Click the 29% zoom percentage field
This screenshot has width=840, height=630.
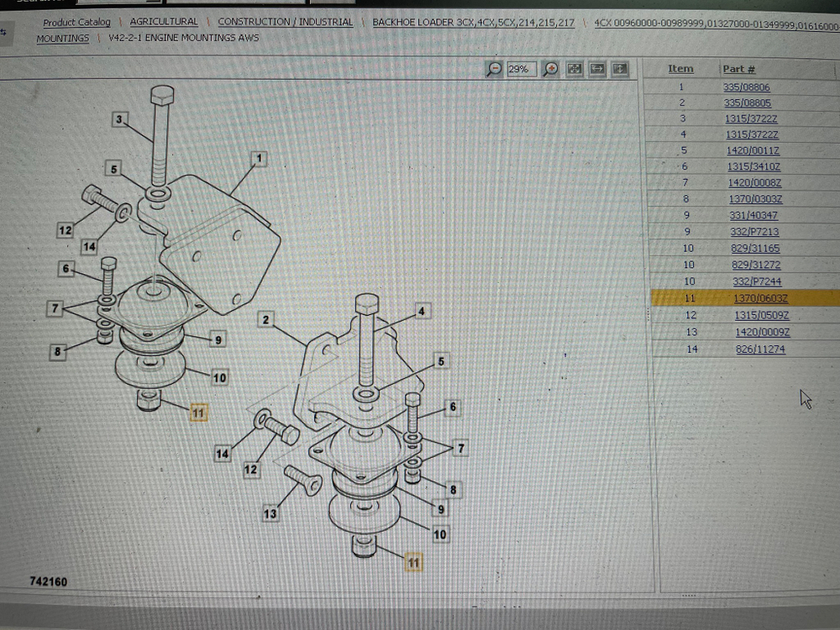(x=522, y=69)
